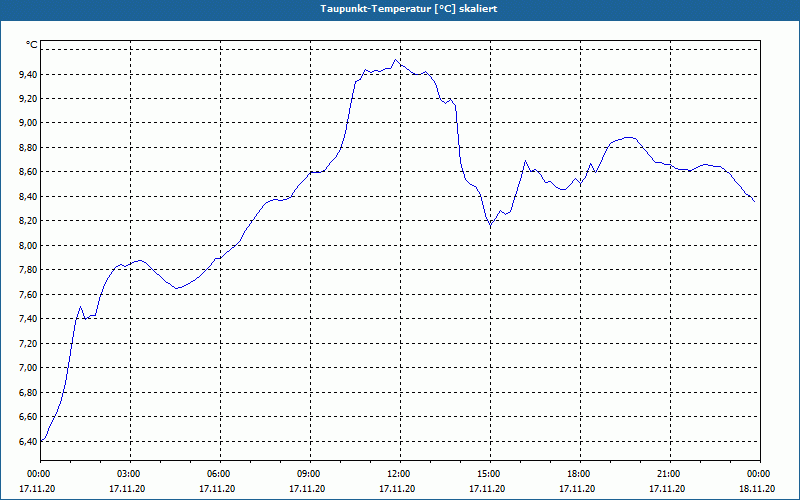Click the 7,80 y-axis label

point(28,270)
